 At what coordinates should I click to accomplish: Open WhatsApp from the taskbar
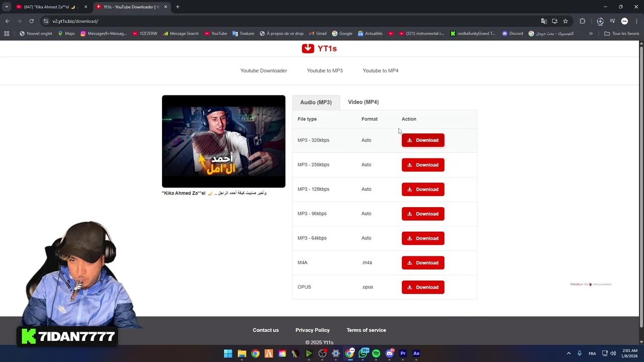click(x=363, y=353)
